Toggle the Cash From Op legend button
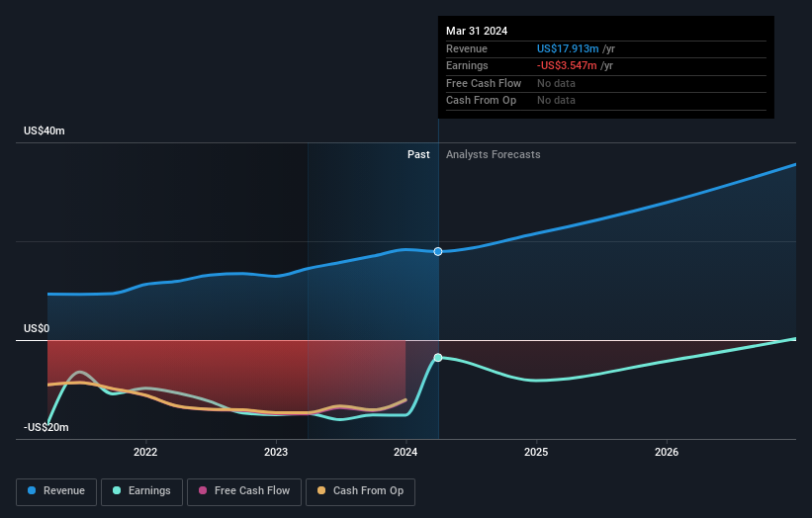The height and width of the screenshot is (518, 812). coord(360,491)
